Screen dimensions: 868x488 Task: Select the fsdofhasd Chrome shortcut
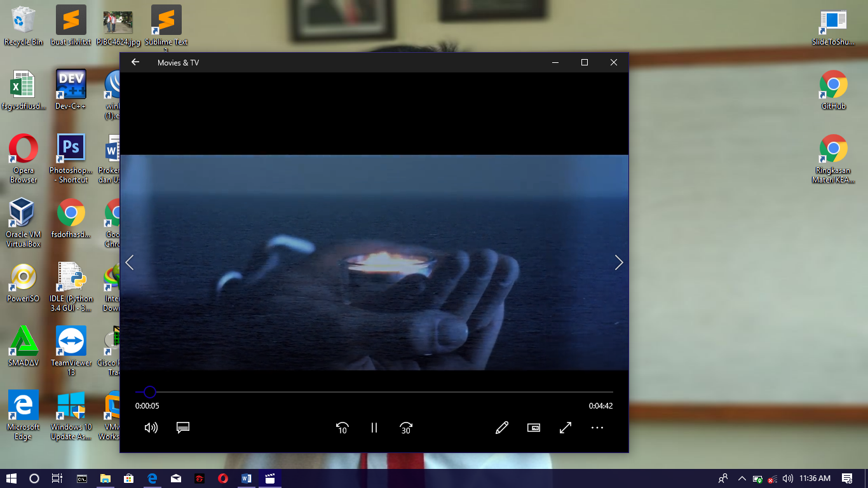click(71, 219)
